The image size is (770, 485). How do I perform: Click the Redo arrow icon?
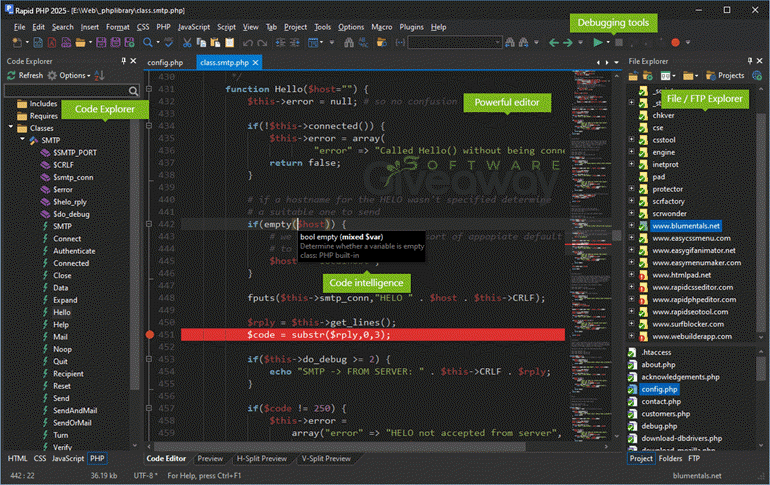click(x=262, y=43)
